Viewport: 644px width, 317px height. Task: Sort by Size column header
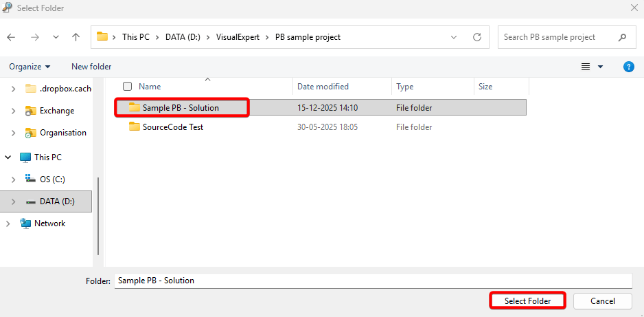pos(485,87)
